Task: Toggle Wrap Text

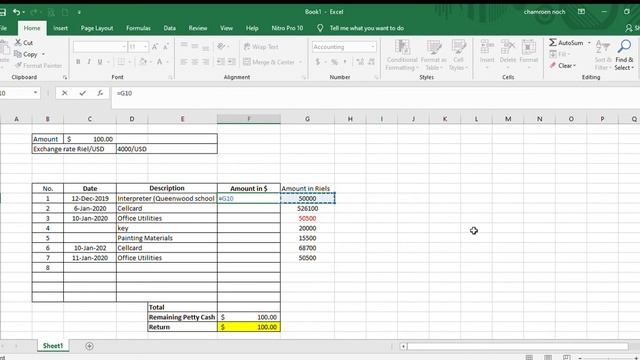Action: pyautogui.click(x=261, y=47)
